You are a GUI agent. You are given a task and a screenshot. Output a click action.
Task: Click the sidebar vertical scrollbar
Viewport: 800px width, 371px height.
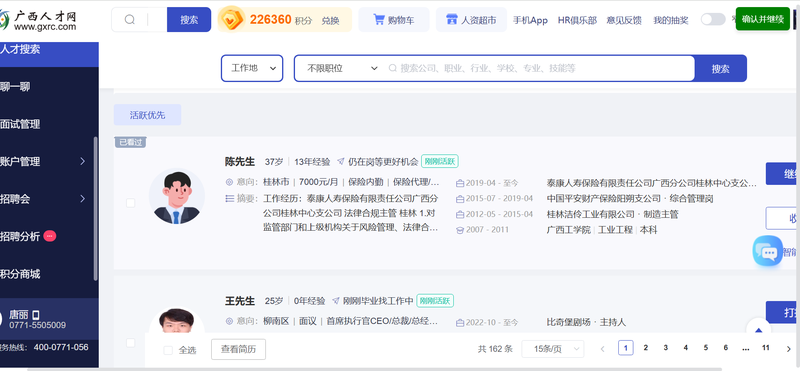point(95,208)
